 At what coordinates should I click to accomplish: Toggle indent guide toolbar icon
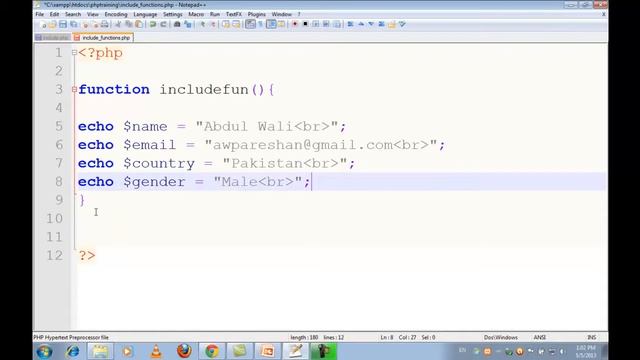coord(271,24)
